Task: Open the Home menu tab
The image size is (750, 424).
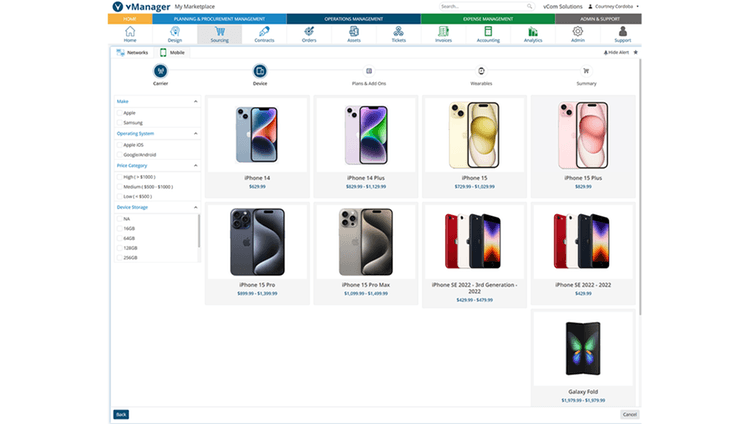Action: [x=130, y=19]
